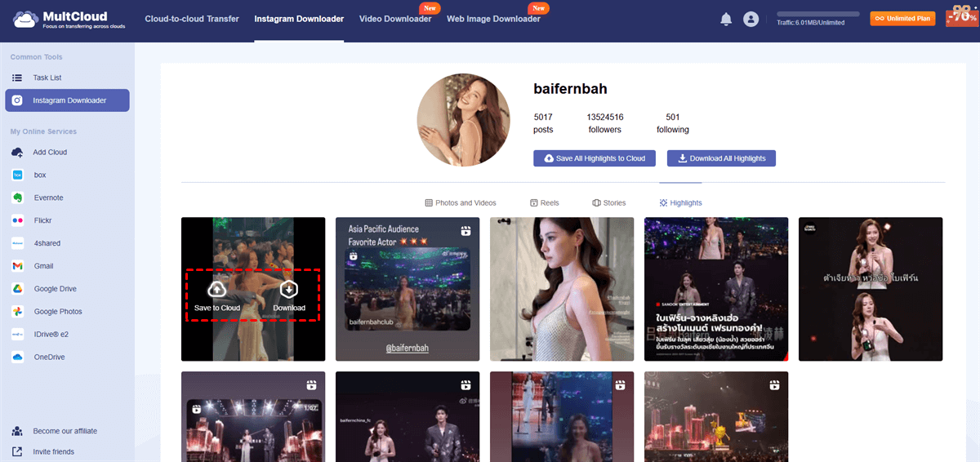Open the Web Image Downloader tab
980x462 pixels.
[493, 19]
